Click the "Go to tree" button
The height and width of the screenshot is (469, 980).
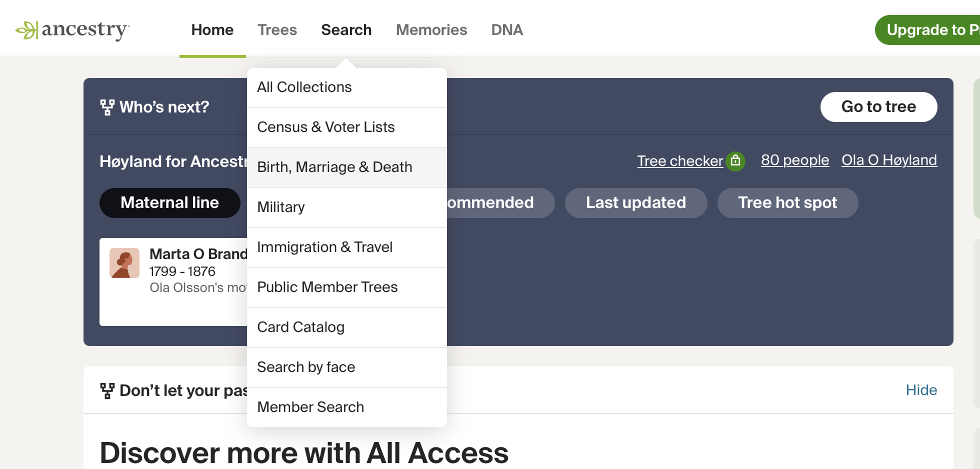pos(878,106)
